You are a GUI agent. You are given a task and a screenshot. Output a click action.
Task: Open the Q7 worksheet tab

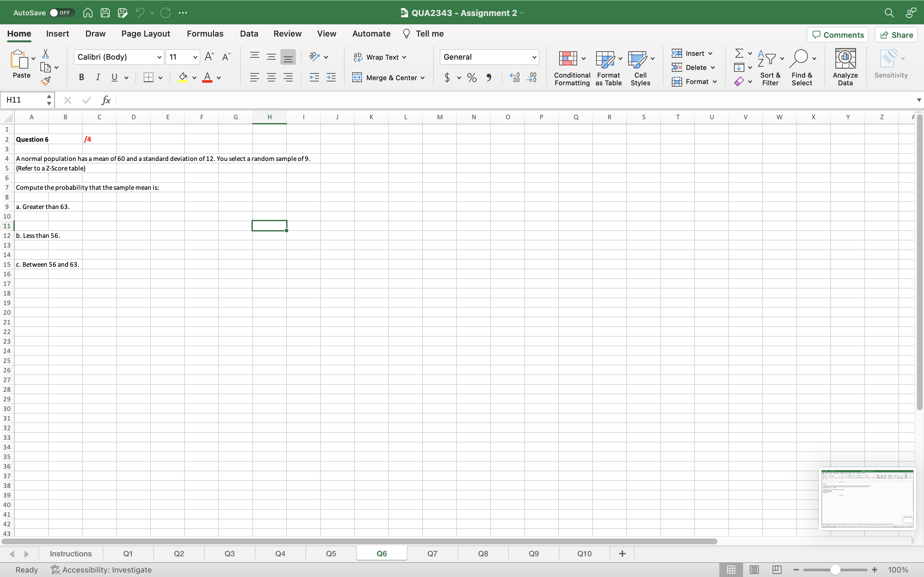(432, 553)
